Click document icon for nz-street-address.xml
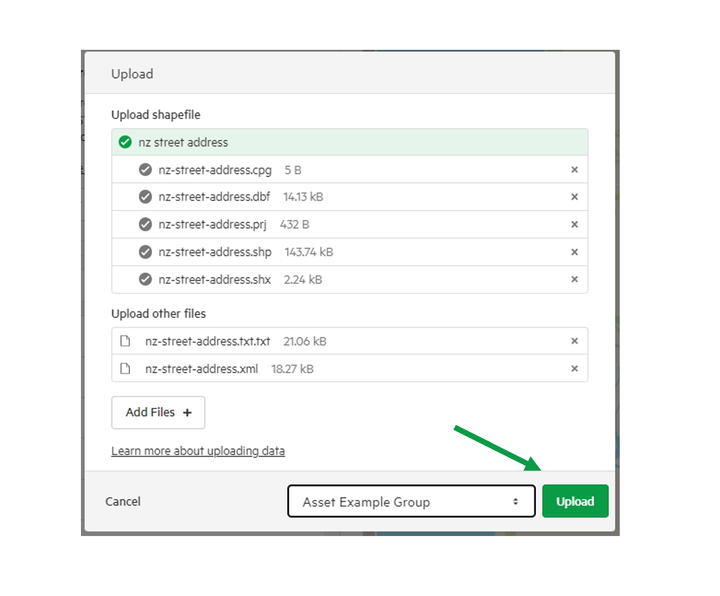This screenshot has height=596, width=720. [125, 369]
